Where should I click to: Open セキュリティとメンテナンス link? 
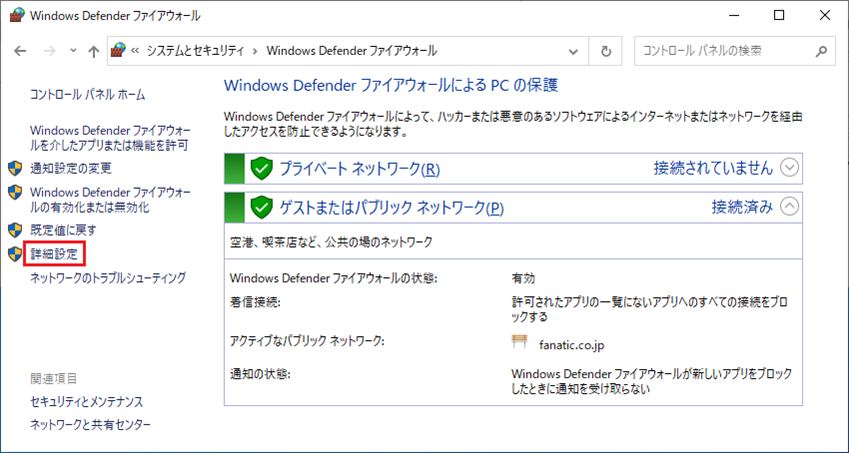[86, 402]
